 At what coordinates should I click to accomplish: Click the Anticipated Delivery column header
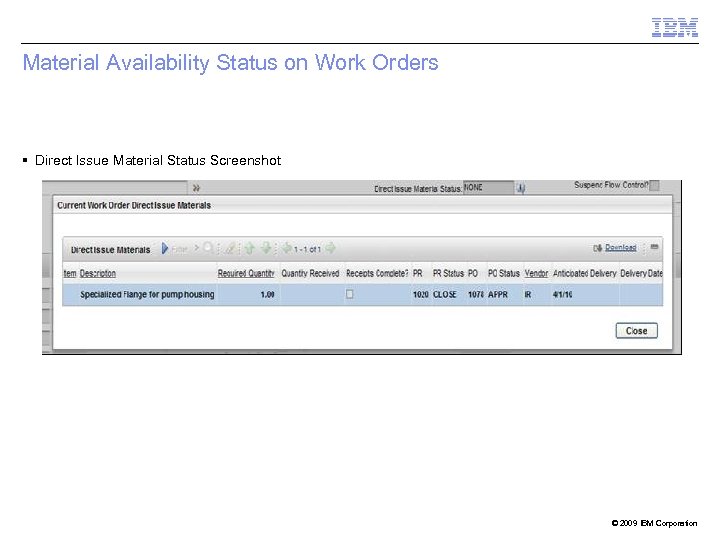coord(585,273)
